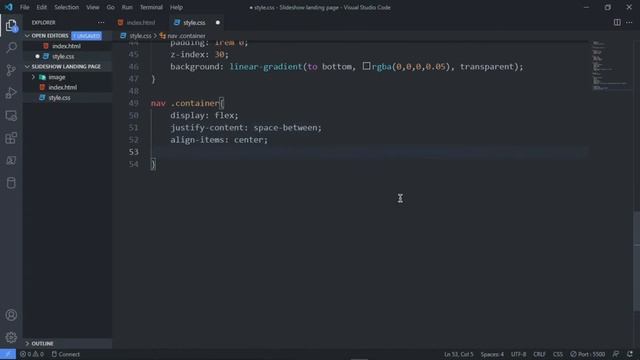Click nav .container in the breadcrumb
The width and height of the screenshot is (640, 360).
pyautogui.click(x=186, y=36)
